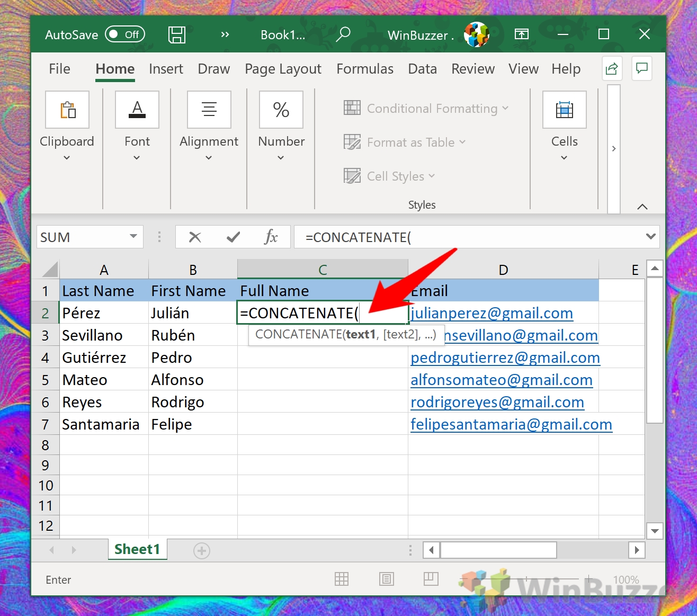697x616 pixels.
Task: Cancel formula entry with X icon
Action: click(195, 237)
